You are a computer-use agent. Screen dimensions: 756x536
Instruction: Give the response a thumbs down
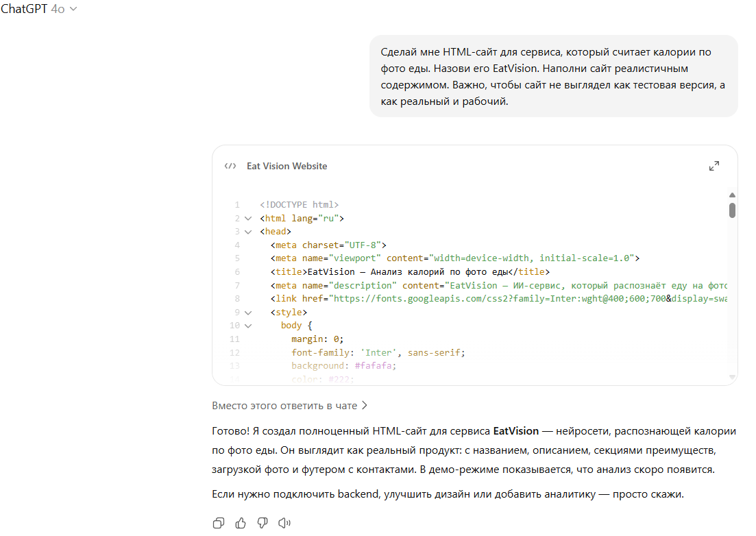pyautogui.click(x=263, y=523)
